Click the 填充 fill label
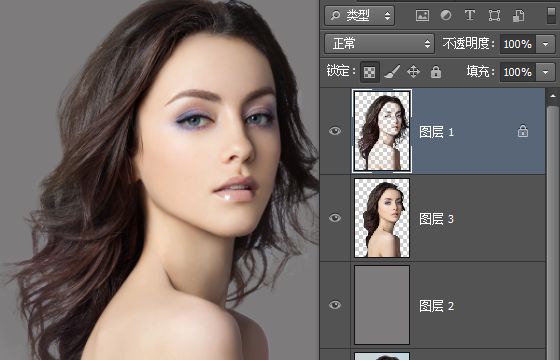The image size is (560, 360). (480, 71)
